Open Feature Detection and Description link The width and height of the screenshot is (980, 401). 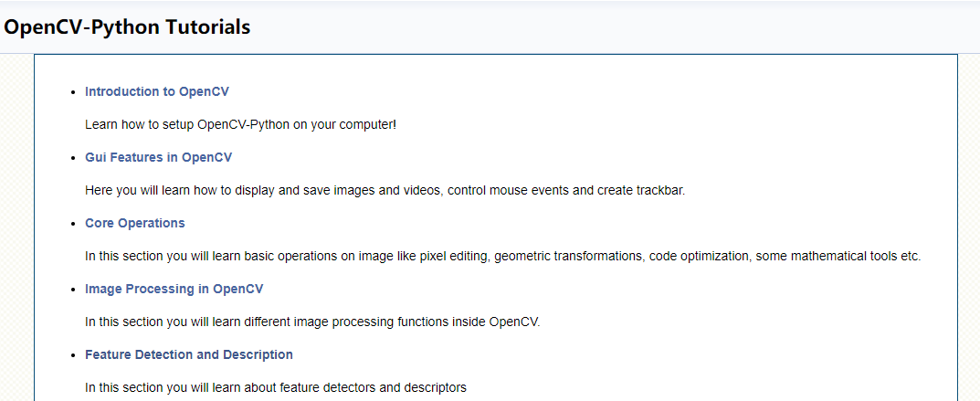[x=188, y=354]
